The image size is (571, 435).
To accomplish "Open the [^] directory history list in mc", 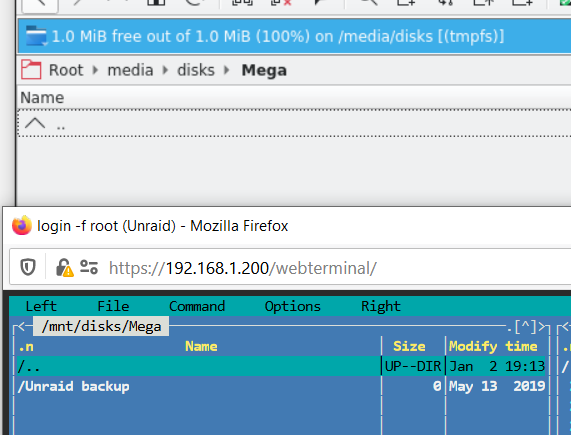I will click(525, 327).
